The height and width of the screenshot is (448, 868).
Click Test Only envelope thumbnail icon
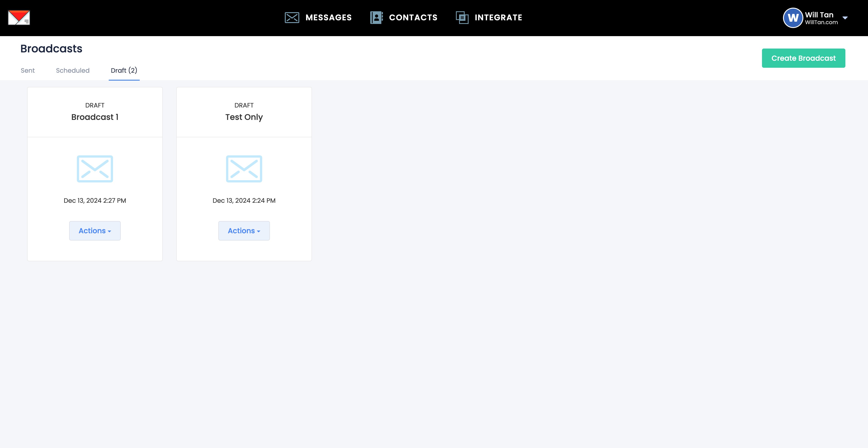244,169
